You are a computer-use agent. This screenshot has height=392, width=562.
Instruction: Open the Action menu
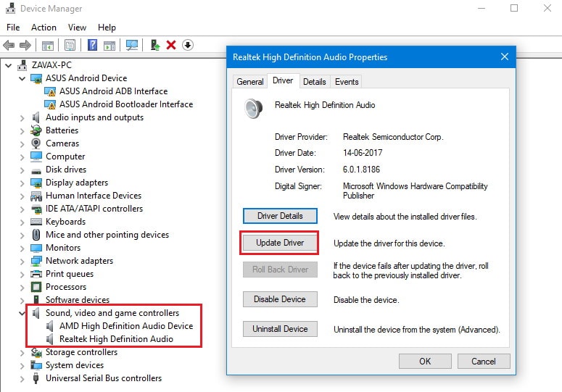click(44, 28)
